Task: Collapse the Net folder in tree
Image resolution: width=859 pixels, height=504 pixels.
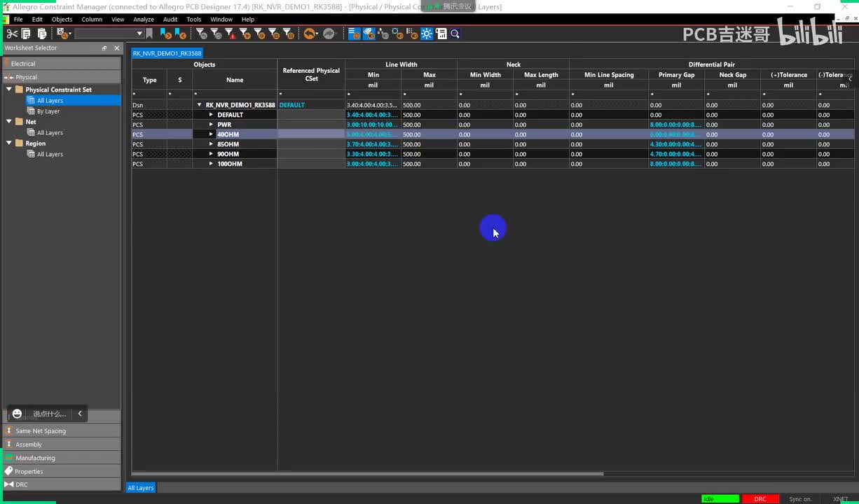Action: coord(9,121)
